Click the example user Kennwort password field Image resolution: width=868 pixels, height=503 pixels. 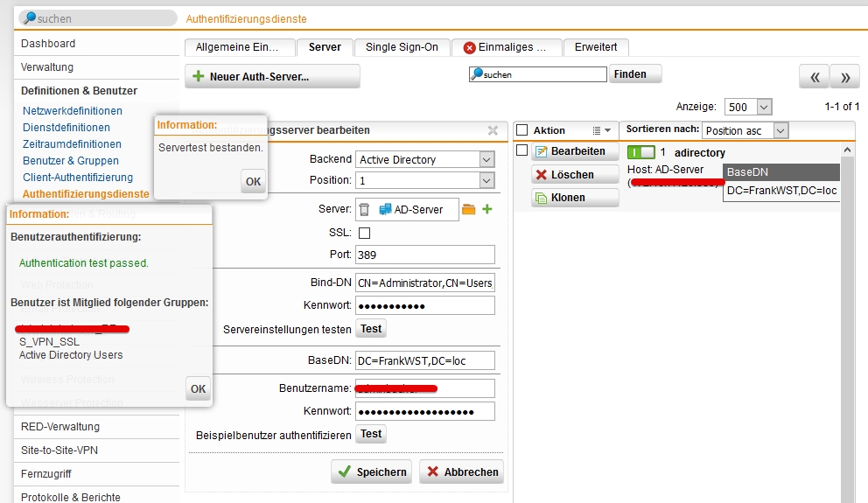tap(425, 412)
